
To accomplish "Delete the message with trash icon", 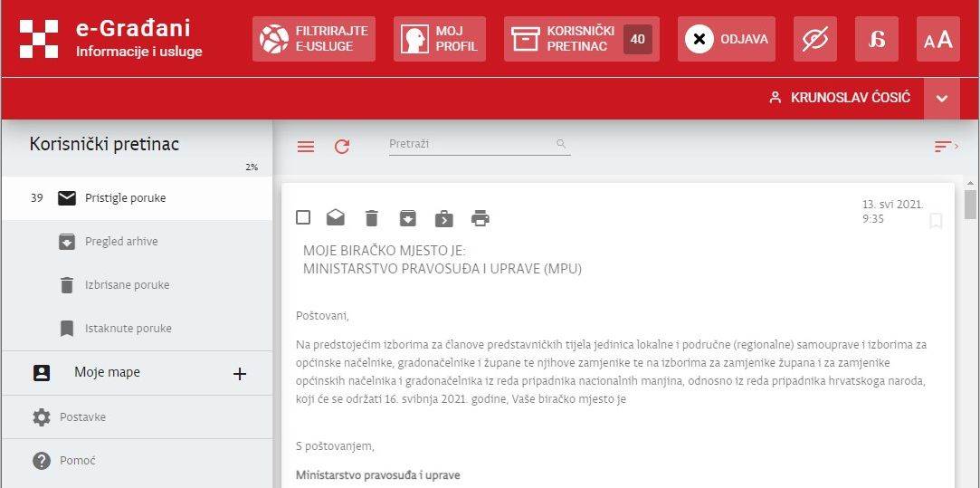I will coord(372,217).
